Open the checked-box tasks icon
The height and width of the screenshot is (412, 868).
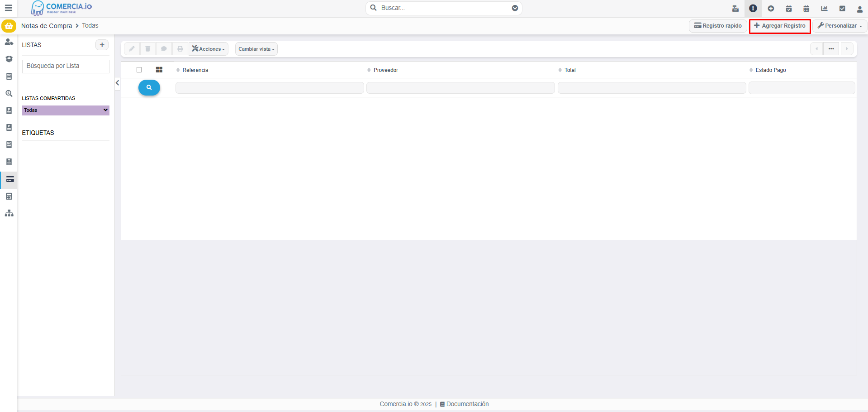[x=842, y=9]
